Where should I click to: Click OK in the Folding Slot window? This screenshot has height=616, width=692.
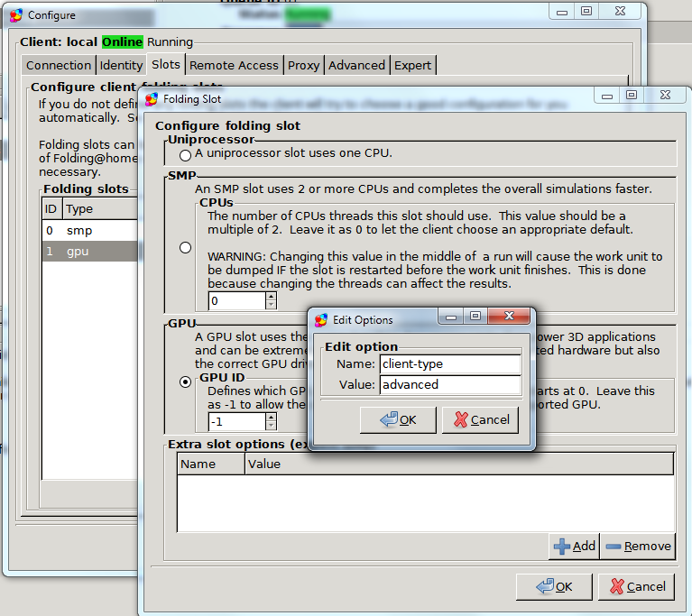[554, 586]
